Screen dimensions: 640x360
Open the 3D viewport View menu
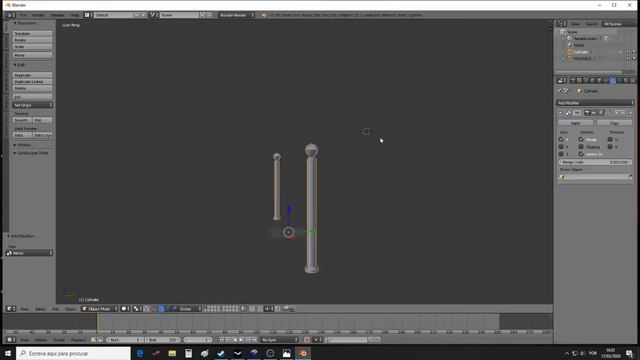click(24, 309)
